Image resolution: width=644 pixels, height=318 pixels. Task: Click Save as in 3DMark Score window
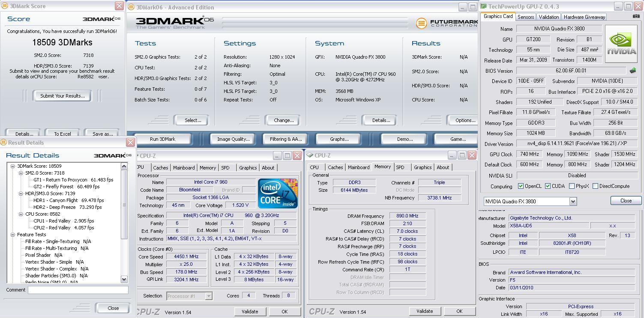(x=103, y=134)
